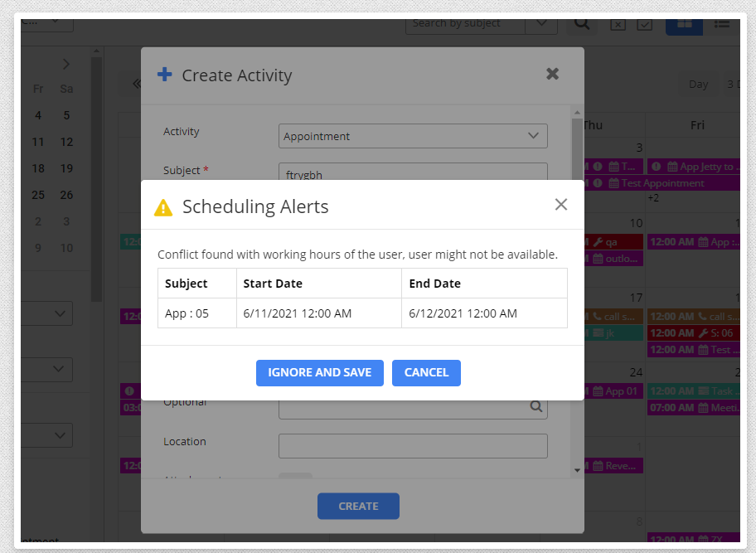
Task: Click the Create button
Action: coord(358,506)
